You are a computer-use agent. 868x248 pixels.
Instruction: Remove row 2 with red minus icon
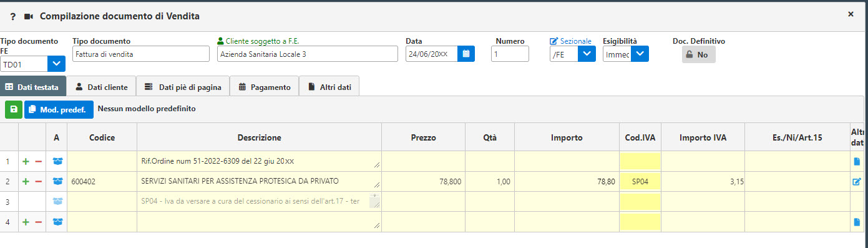coord(38,182)
